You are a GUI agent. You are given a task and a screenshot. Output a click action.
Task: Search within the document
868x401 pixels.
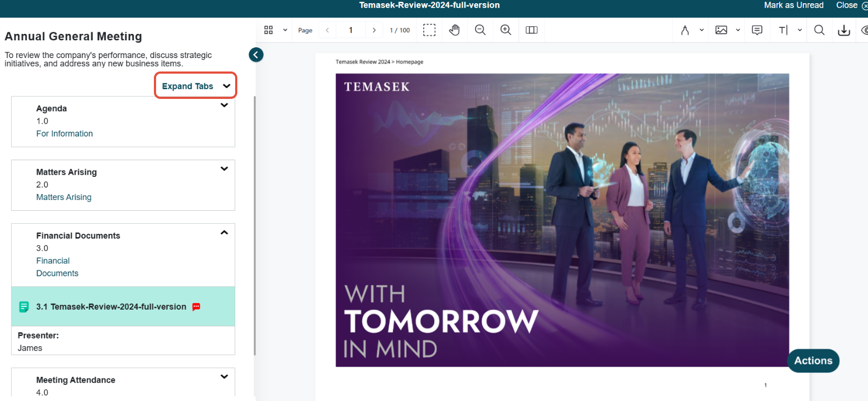(x=819, y=30)
